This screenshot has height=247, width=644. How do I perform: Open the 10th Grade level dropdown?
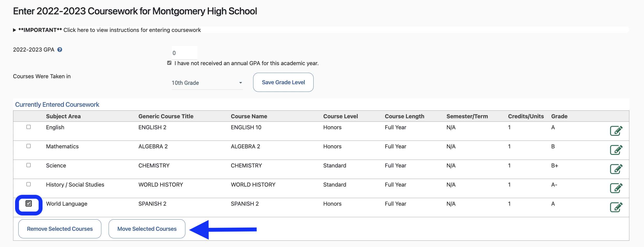(x=207, y=83)
